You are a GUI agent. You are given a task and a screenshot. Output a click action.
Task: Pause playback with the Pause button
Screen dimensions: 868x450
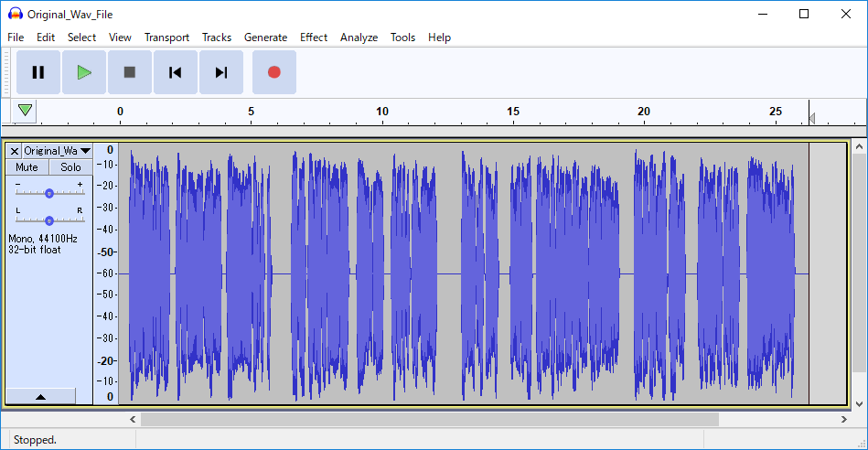tap(38, 72)
